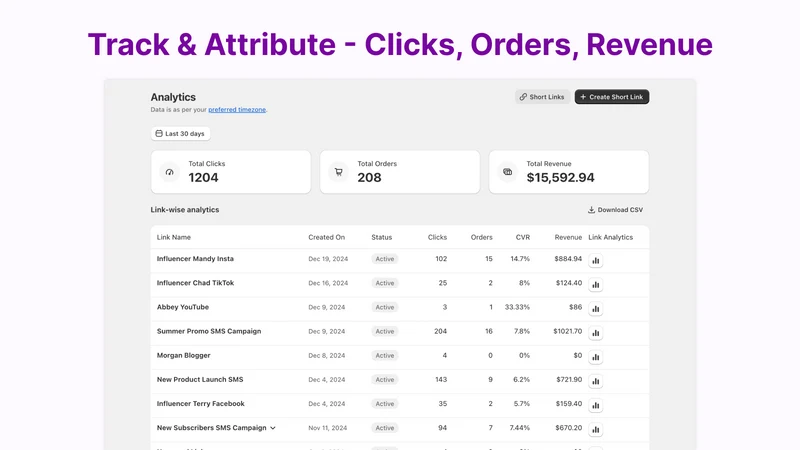Click Active status badge for Abbey YouTube

click(x=385, y=307)
